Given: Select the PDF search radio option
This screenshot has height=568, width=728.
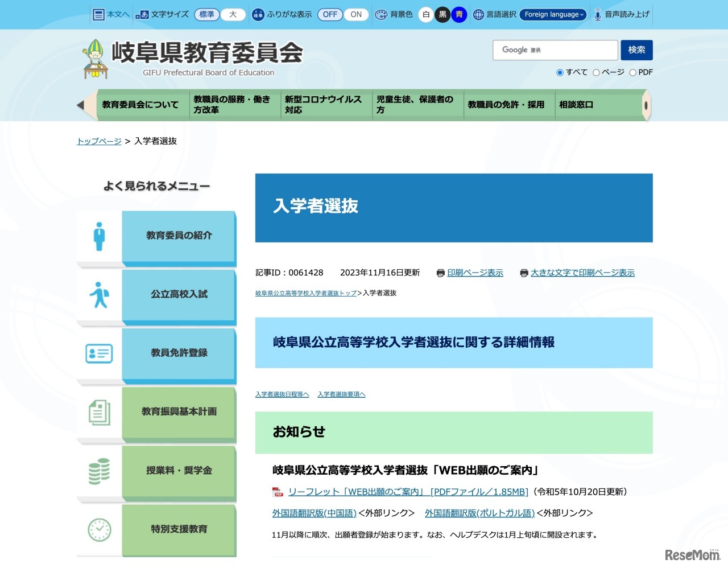Looking at the screenshot, I should (632, 72).
